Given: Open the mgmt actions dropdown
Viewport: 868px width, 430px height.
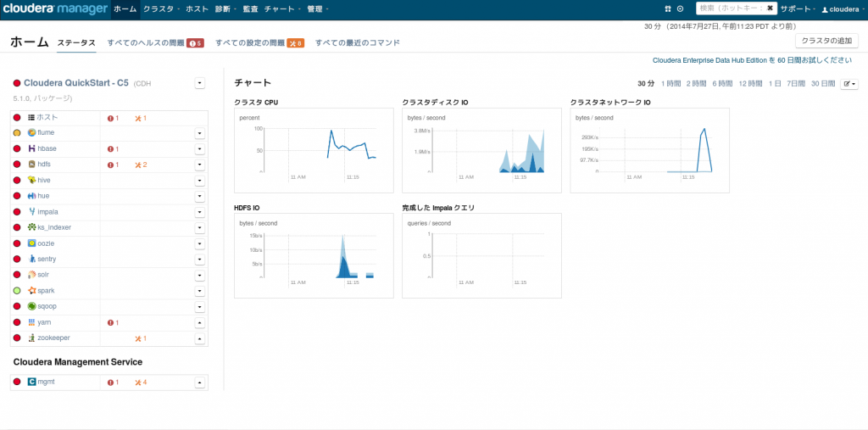Looking at the screenshot, I should pyautogui.click(x=200, y=383).
